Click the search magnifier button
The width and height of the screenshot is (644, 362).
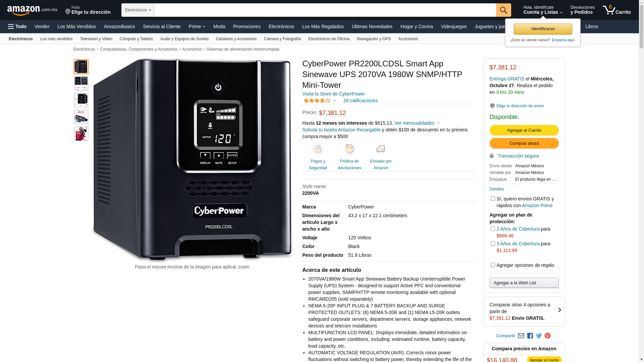[x=503, y=10]
